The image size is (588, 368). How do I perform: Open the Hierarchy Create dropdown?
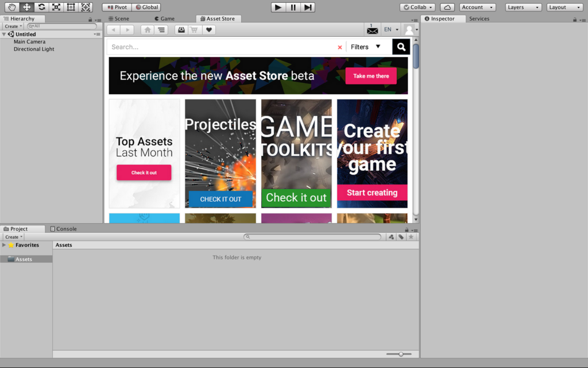(13, 26)
